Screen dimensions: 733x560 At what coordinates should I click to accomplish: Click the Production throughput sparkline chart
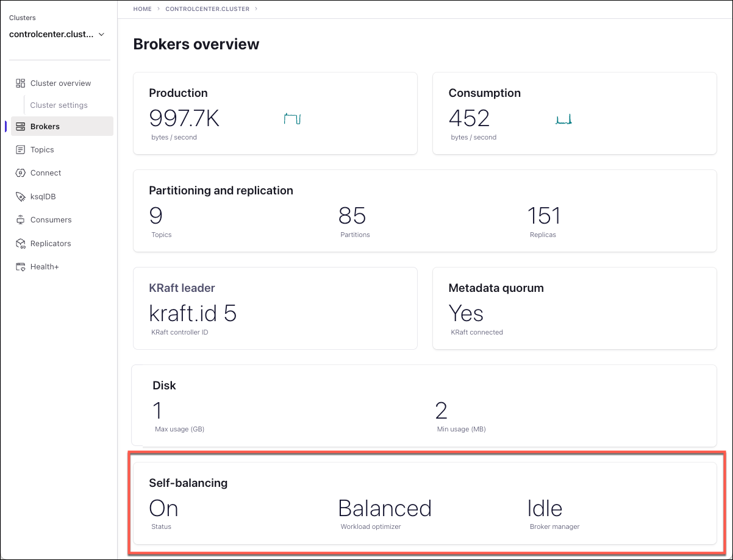[x=293, y=119]
